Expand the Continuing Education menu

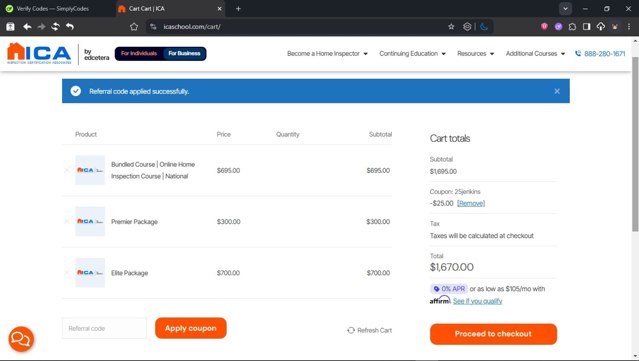[412, 53]
